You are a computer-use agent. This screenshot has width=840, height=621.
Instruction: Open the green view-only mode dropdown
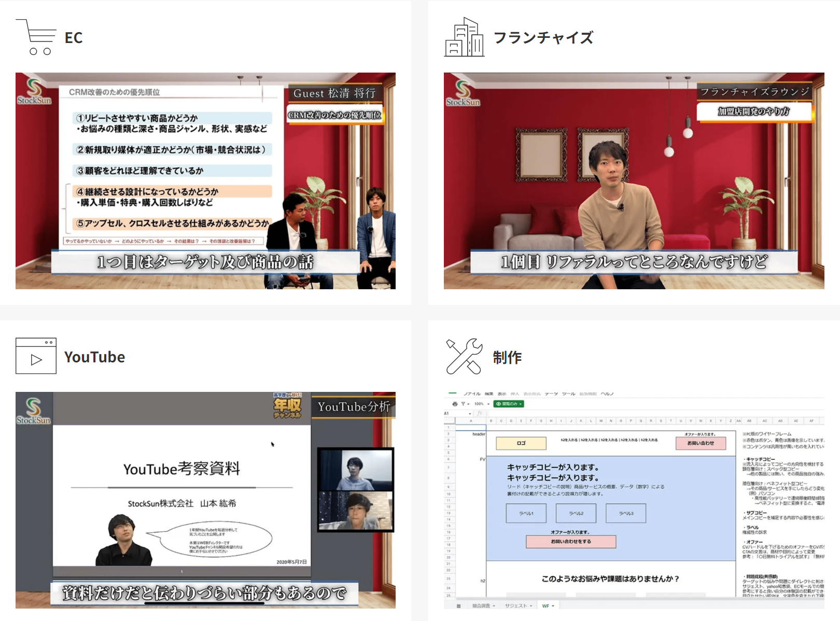pos(509,404)
